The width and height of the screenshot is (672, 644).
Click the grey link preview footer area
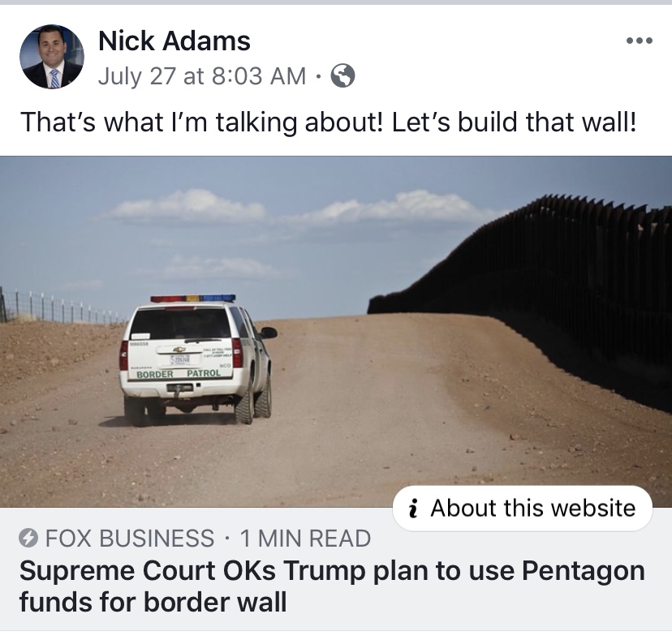pos(336,569)
